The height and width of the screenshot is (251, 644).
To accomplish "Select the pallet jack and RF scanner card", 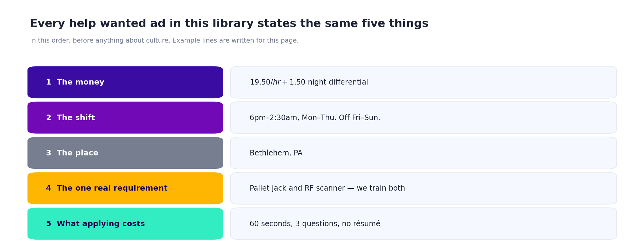I will coord(424,188).
